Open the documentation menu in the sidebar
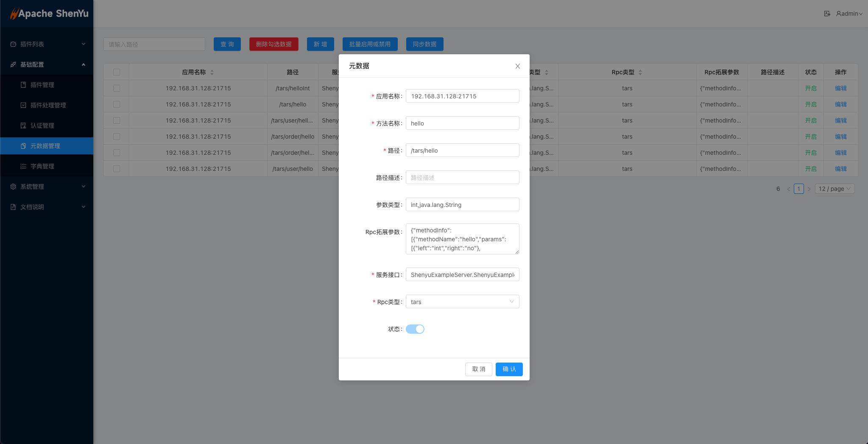 pos(47,207)
